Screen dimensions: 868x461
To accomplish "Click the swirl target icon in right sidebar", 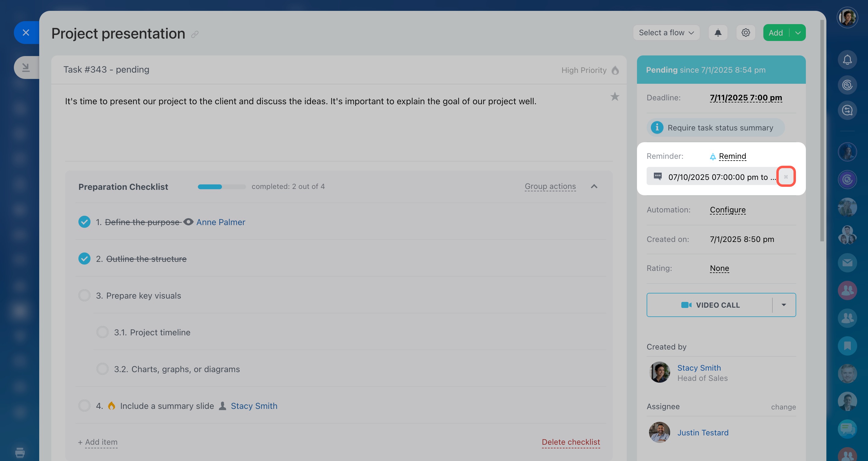I will (847, 85).
